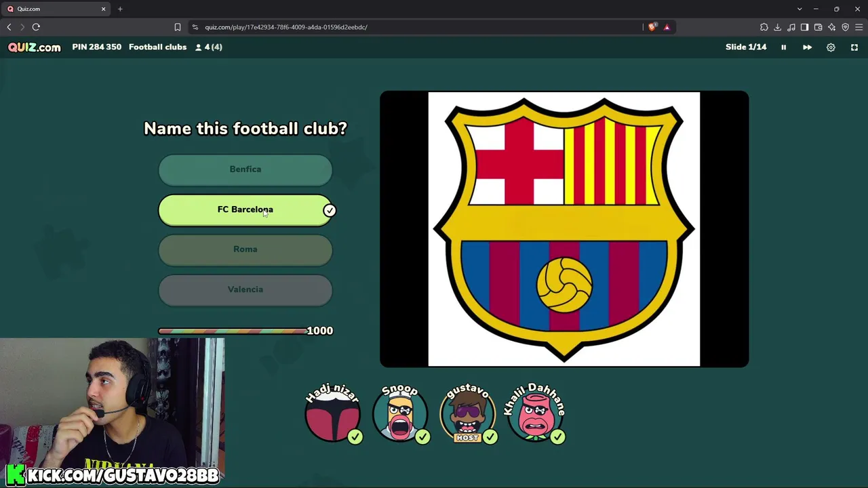Screen dimensions: 868x488
Task: Open the browser main hamburger menu
Action: (x=859, y=27)
